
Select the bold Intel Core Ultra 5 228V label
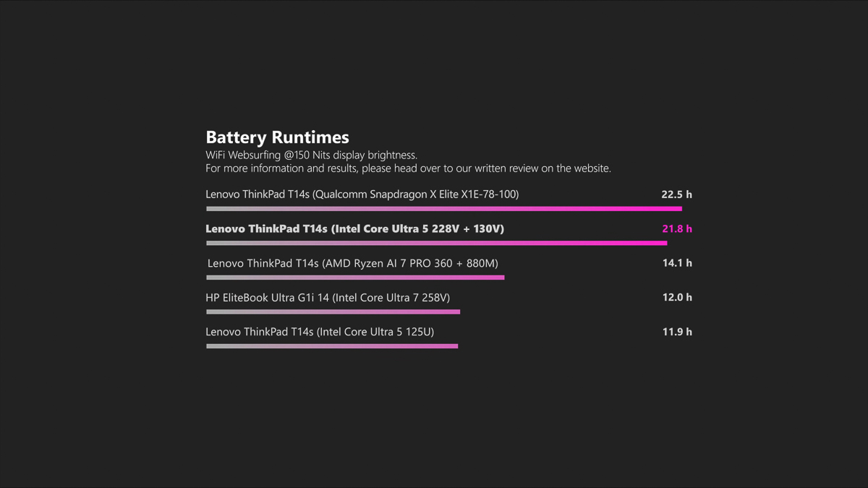(354, 228)
